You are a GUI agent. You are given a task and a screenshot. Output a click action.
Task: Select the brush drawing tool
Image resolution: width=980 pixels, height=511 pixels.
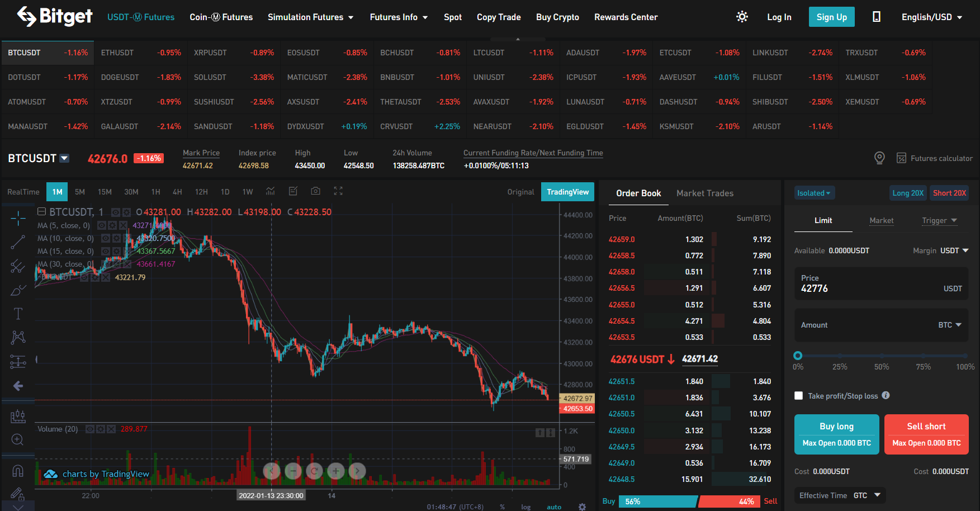(18, 290)
